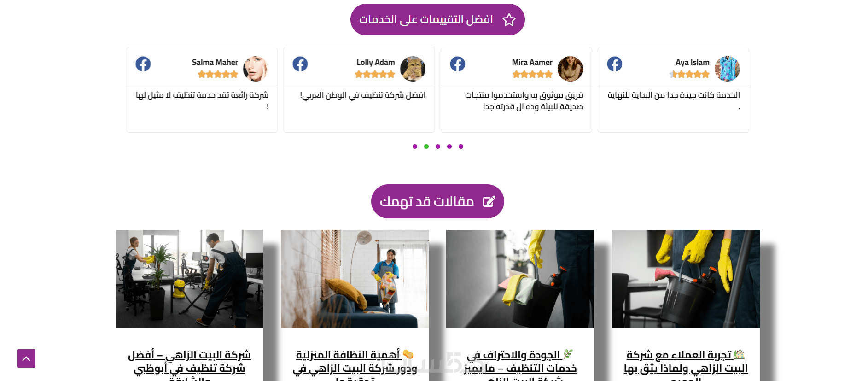The image size is (868, 381).
Task: Select the green active carousel dot
Action: click(426, 147)
